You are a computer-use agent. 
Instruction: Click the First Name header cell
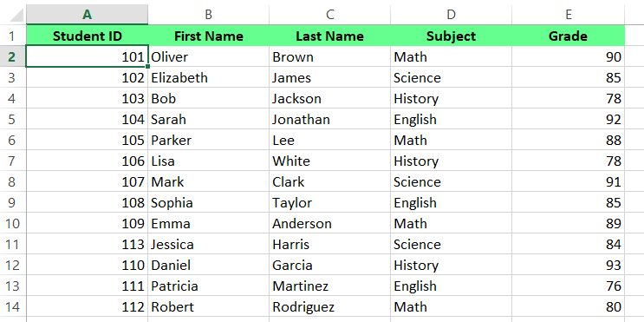(x=209, y=36)
